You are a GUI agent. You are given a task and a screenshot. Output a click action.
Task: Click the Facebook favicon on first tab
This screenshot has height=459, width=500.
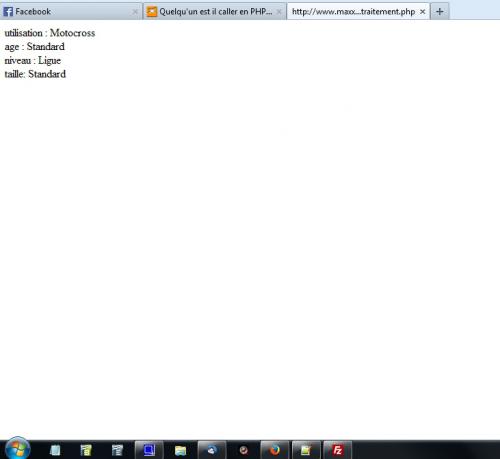point(8,12)
